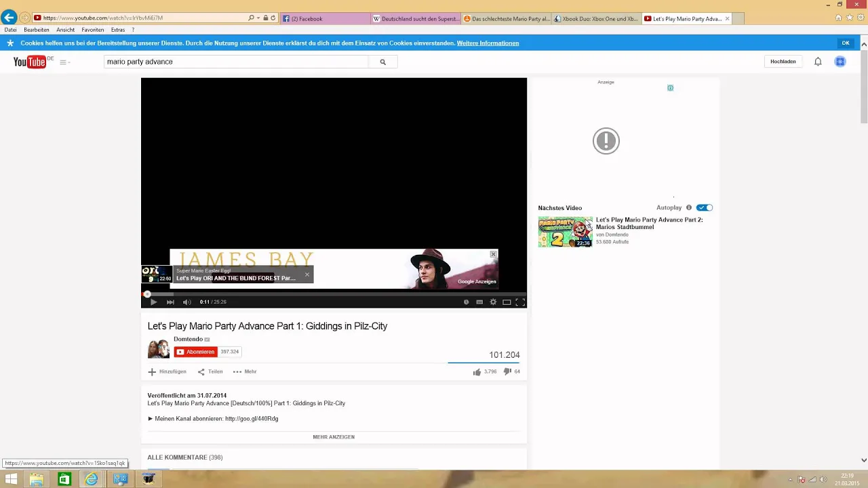868x488 pixels.
Task: Open the YouTube guide menu icon
Action: pyautogui.click(x=64, y=62)
